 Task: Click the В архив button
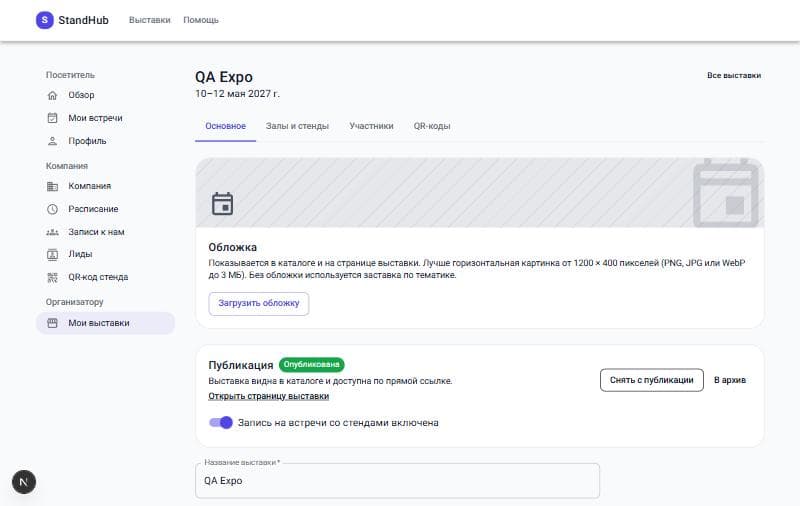coord(730,380)
